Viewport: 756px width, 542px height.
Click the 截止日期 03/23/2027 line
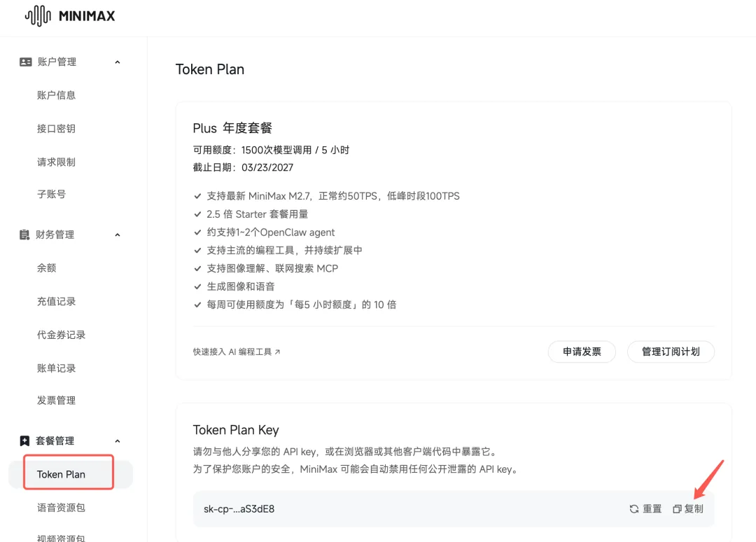pos(243,167)
